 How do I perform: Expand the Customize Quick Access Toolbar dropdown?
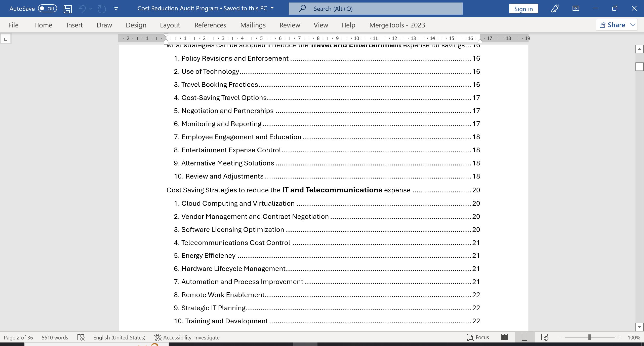click(x=116, y=9)
